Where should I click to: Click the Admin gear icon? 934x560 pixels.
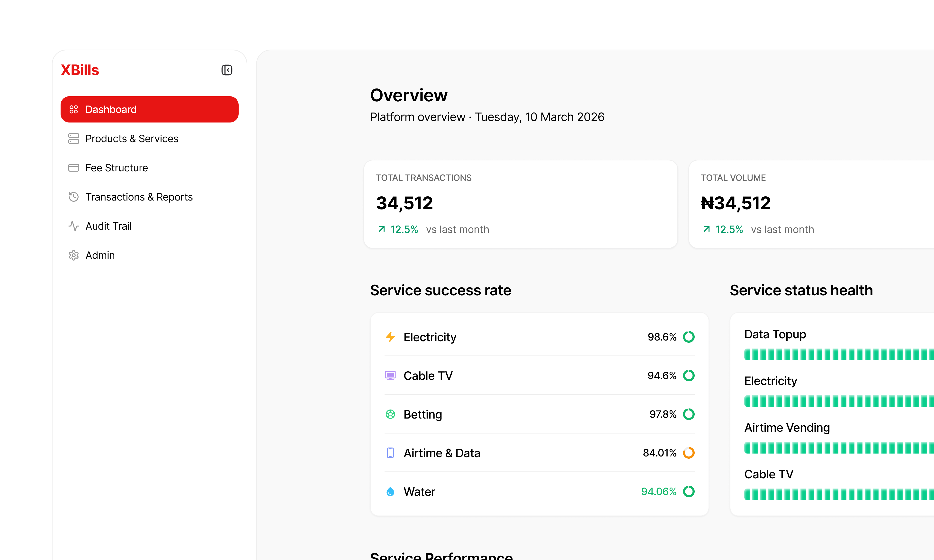[x=74, y=255]
